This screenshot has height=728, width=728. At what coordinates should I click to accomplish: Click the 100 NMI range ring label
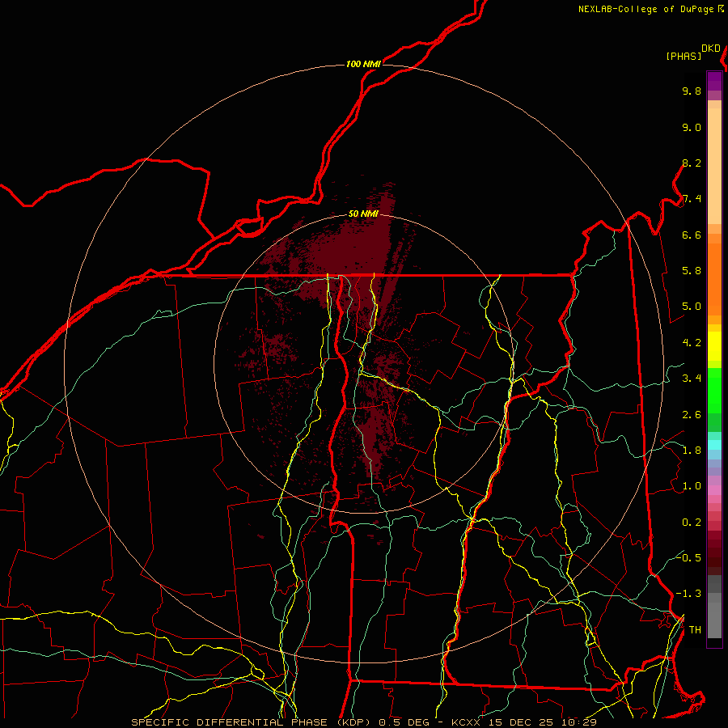(363, 64)
